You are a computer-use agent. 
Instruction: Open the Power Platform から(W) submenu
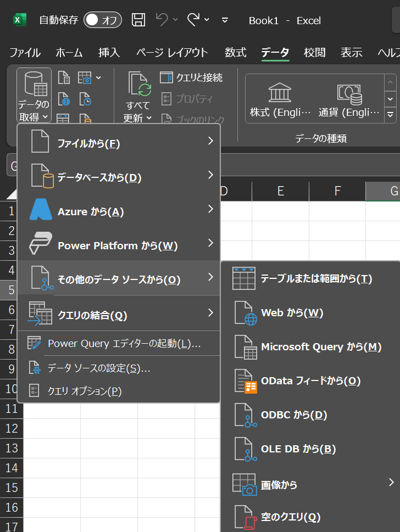click(x=119, y=243)
